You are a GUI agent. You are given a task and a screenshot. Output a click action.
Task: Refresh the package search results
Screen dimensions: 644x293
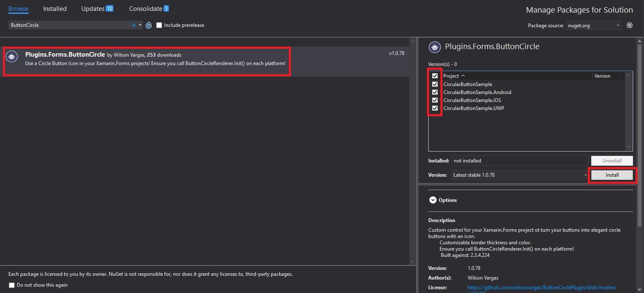click(x=149, y=25)
